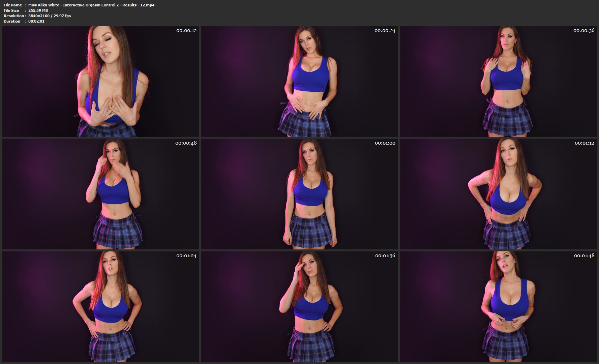Image resolution: width=599 pixels, height=364 pixels.
Task: Click the 00:00:36 timestamp label
Action: point(583,31)
